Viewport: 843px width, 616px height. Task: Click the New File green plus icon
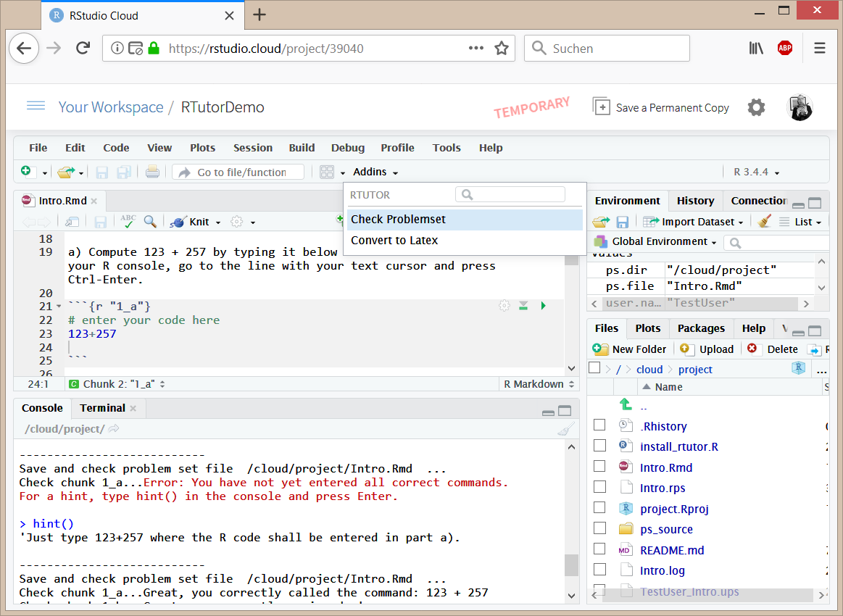26,172
